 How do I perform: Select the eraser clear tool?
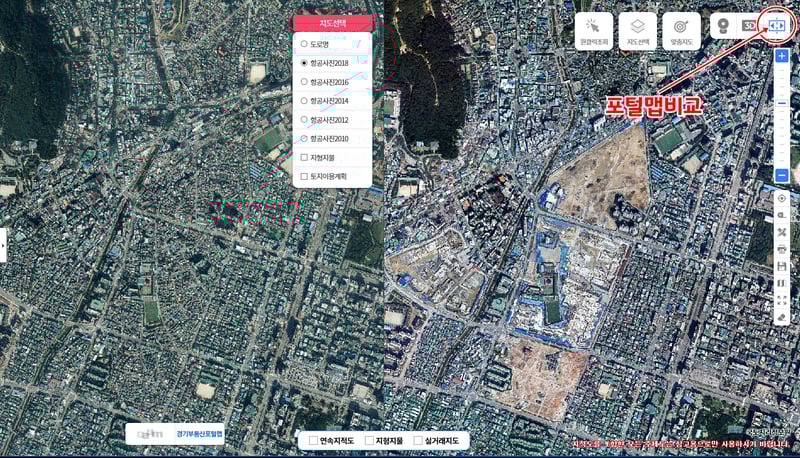782,317
